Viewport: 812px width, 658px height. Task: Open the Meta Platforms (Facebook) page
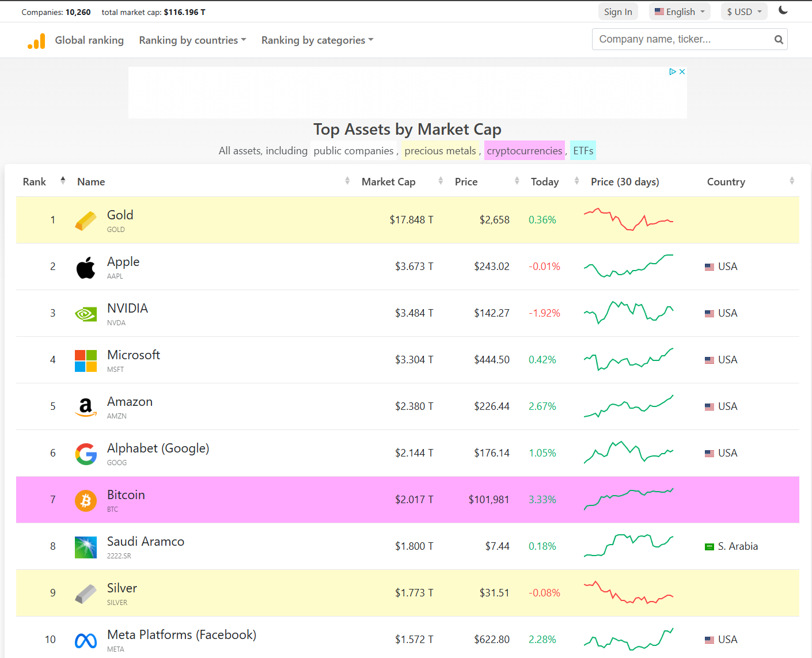click(x=181, y=635)
